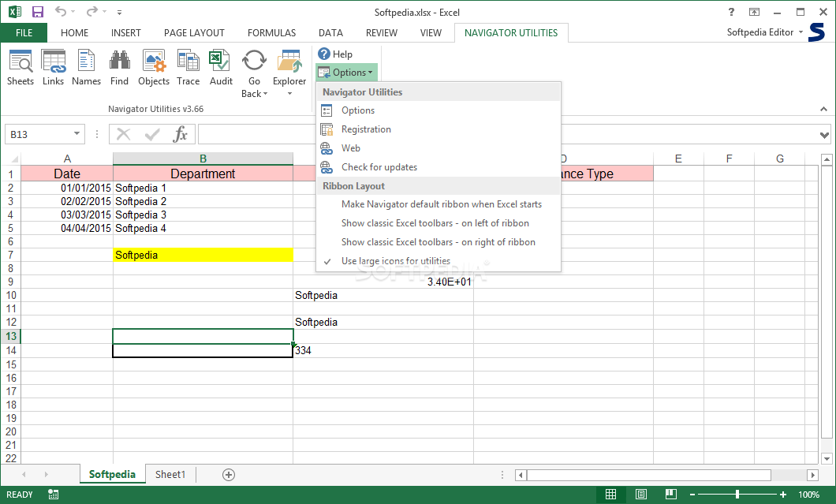Click the zoom slider handle
Viewport: 836px width, 504px height.
click(737, 495)
